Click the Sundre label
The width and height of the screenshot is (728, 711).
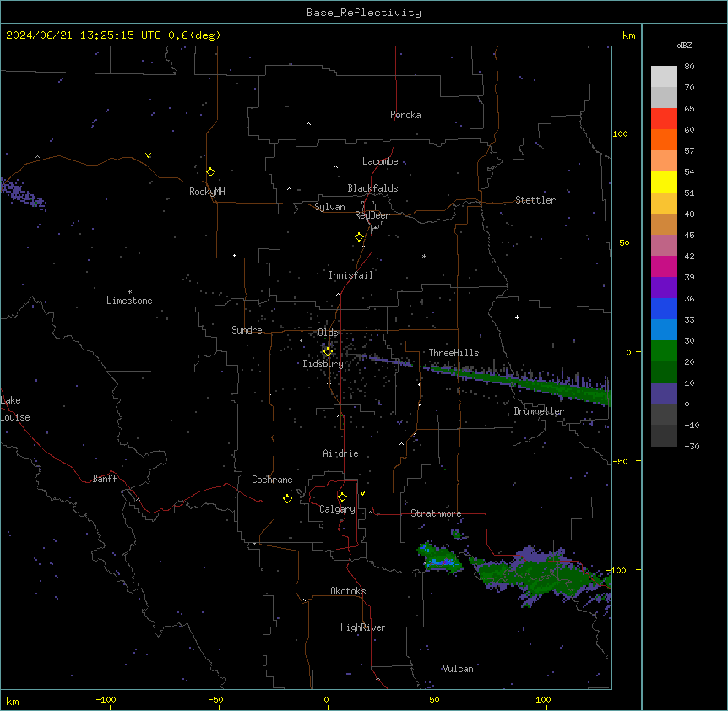[x=247, y=330]
